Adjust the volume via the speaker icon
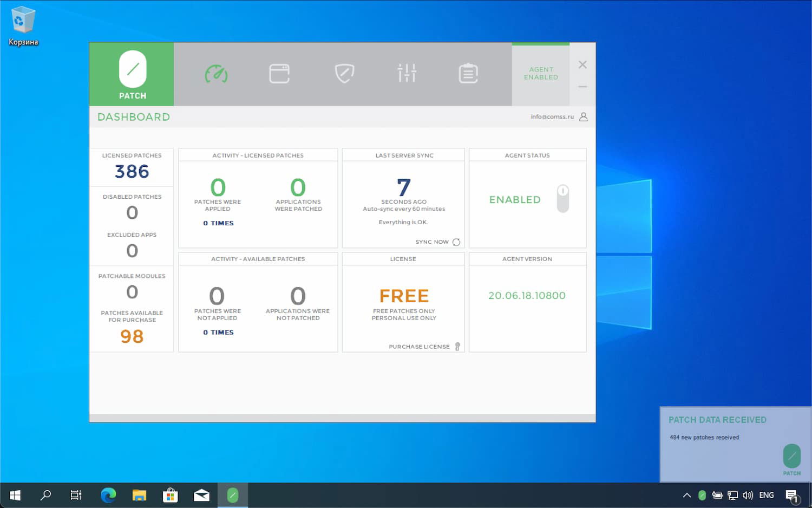 pyautogui.click(x=748, y=494)
